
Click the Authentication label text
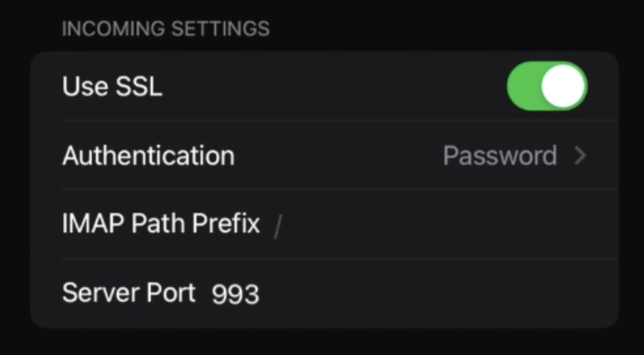point(149,156)
